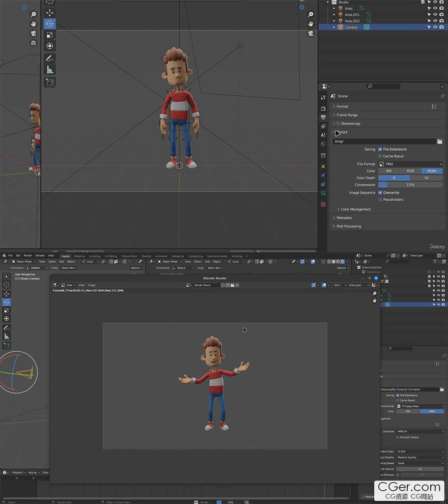Open the Object Constraints properties tab
The height and width of the screenshot is (504, 448).
click(323, 184)
